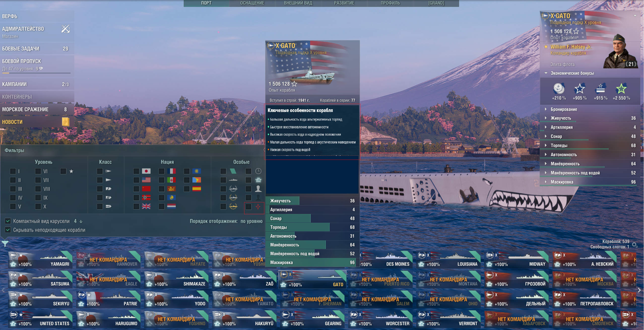This screenshot has width=644, height=330.
Task: Click the credits bonus coin icon
Action: 559,89
